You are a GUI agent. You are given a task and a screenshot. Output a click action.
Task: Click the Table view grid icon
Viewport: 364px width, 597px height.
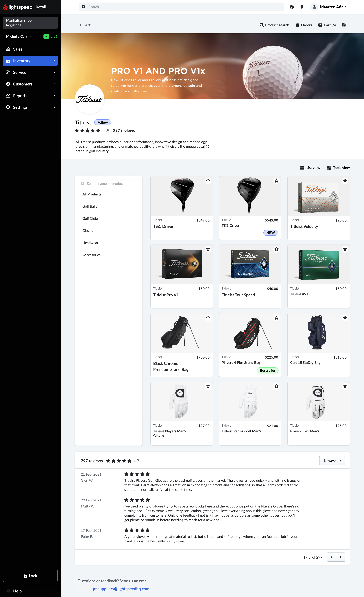(x=329, y=168)
